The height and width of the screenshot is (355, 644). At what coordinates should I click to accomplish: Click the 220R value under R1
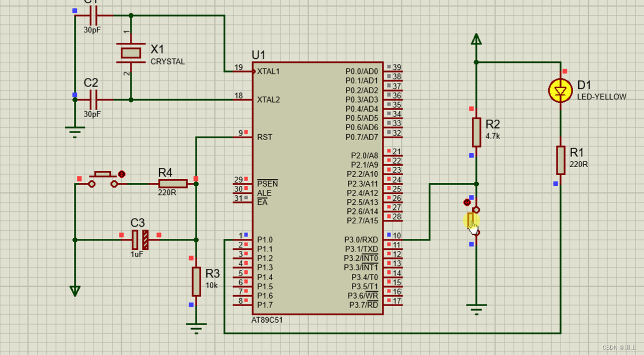579,164
